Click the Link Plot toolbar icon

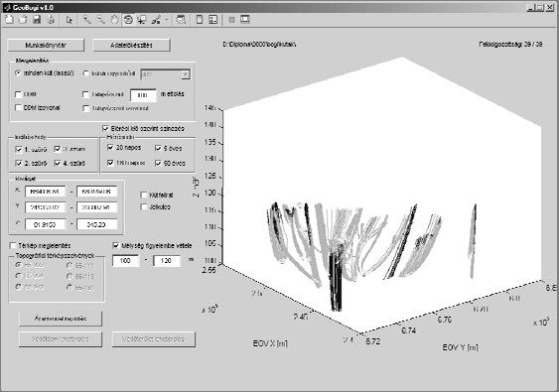click(181, 20)
